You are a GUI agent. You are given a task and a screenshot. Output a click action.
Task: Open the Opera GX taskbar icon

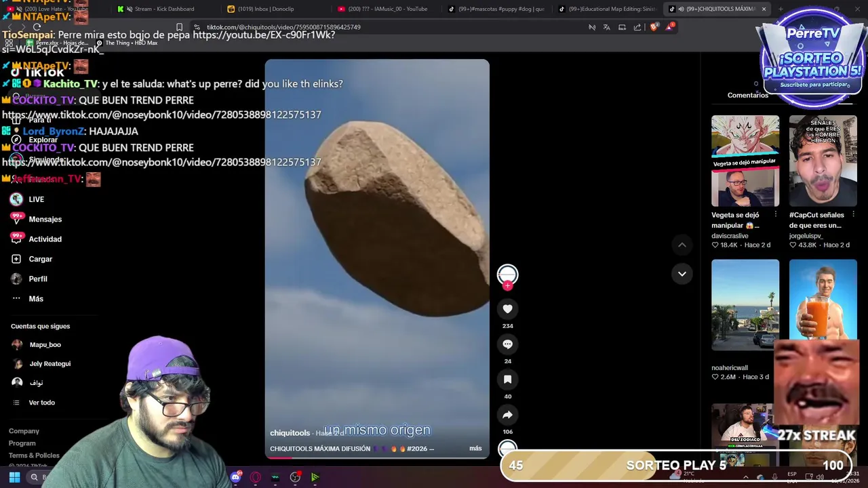(256, 477)
